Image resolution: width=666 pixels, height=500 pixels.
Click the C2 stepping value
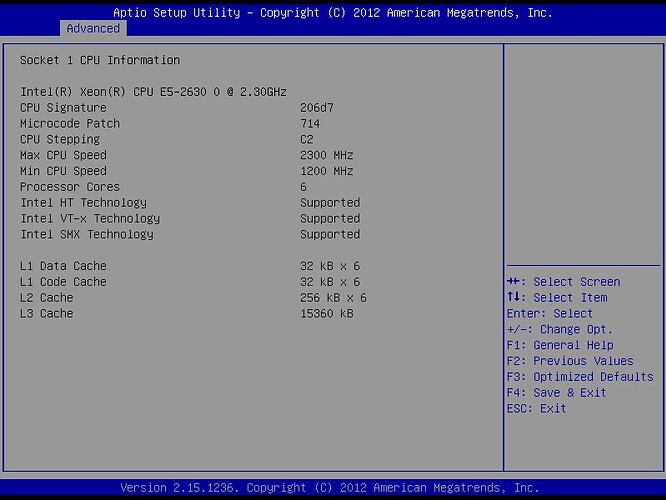coord(307,139)
